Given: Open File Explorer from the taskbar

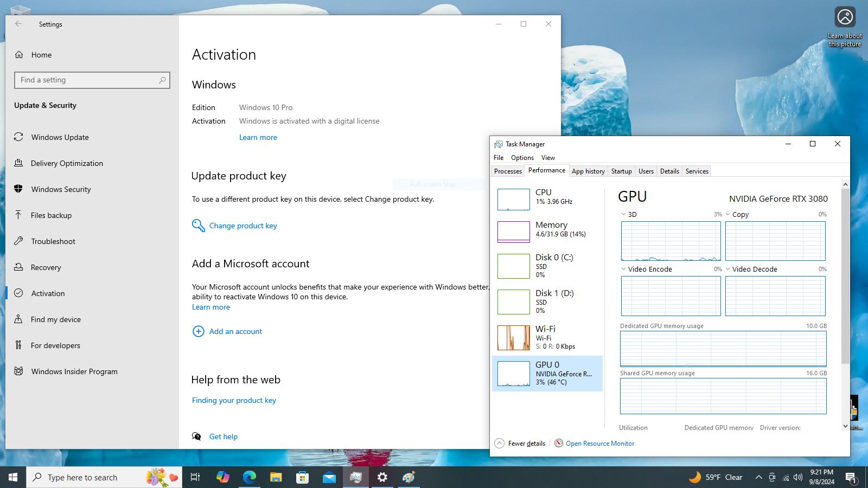Looking at the screenshot, I should 276,477.
